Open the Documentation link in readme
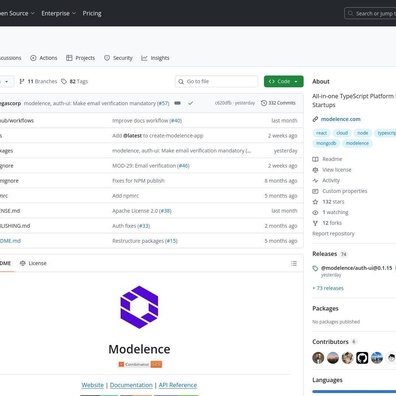 (131, 385)
